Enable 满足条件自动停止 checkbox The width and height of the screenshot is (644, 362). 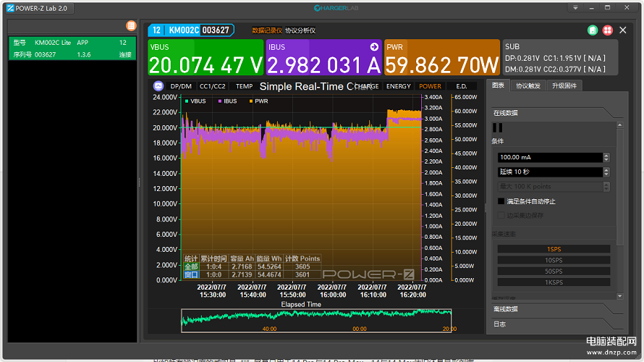click(x=501, y=201)
